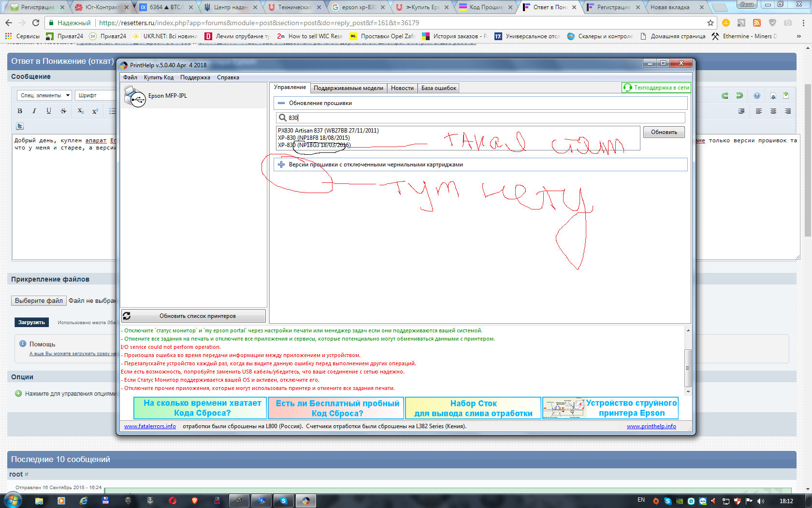
Task: Click the Выберите файл button
Action: (x=39, y=300)
